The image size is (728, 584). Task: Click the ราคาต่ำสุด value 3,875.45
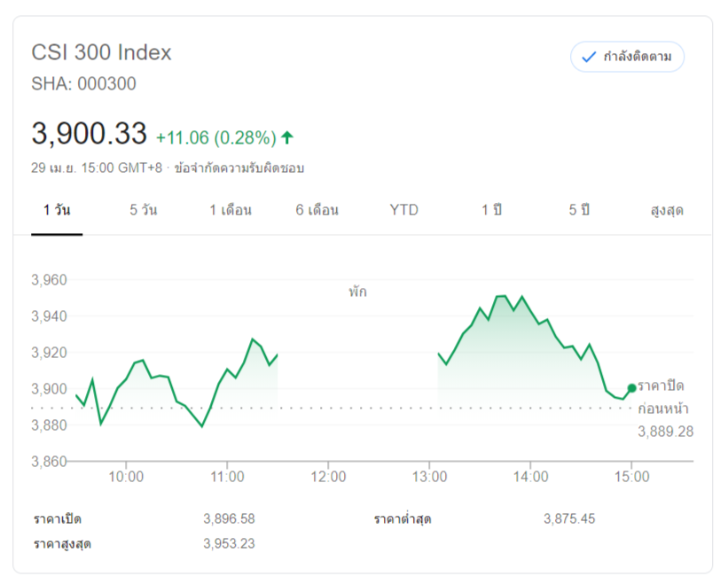tap(569, 518)
